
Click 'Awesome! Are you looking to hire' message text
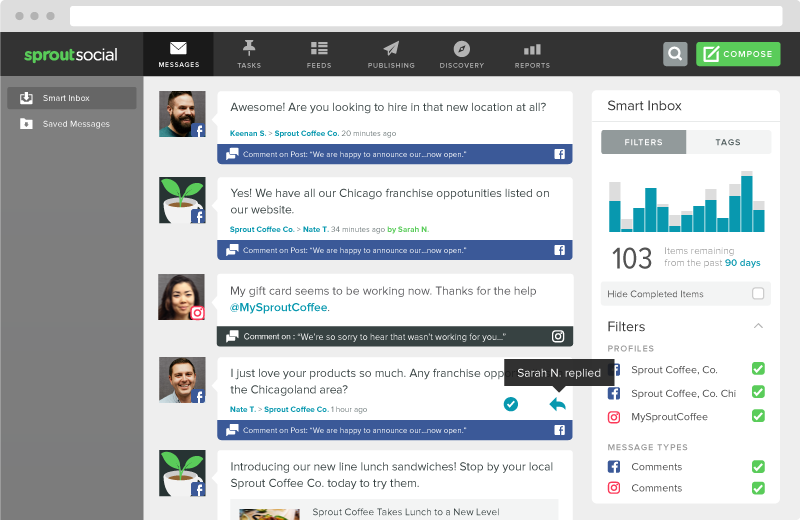(388, 107)
